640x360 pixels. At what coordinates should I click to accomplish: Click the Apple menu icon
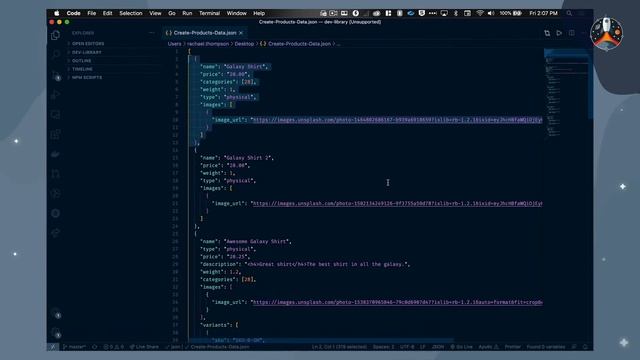tap(57, 13)
